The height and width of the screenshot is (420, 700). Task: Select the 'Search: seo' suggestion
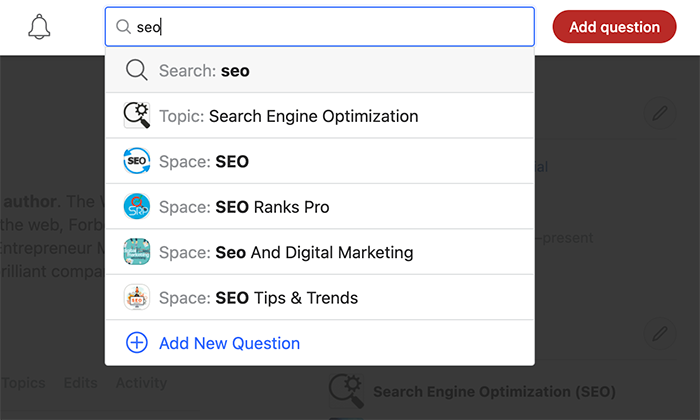pyautogui.click(x=320, y=70)
